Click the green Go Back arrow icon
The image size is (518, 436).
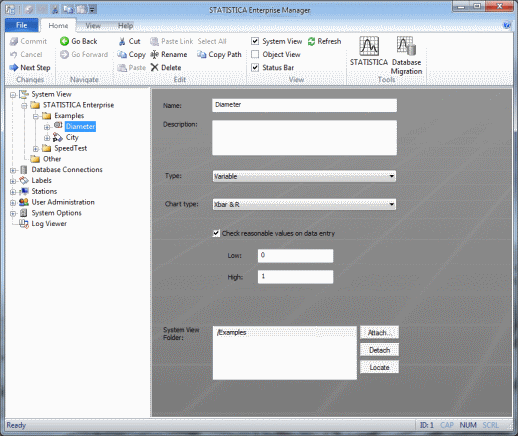(64, 41)
